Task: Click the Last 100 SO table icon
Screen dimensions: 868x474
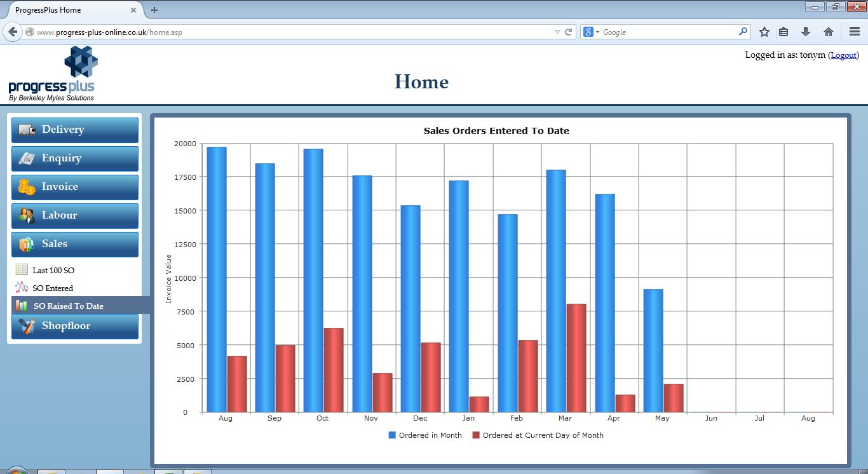Action: coord(22,270)
